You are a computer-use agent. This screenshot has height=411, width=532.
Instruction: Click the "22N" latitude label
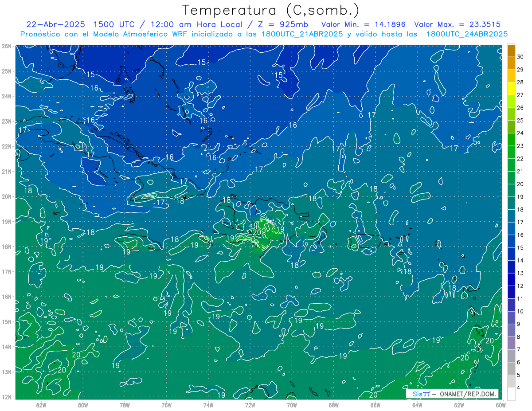point(6,146)
